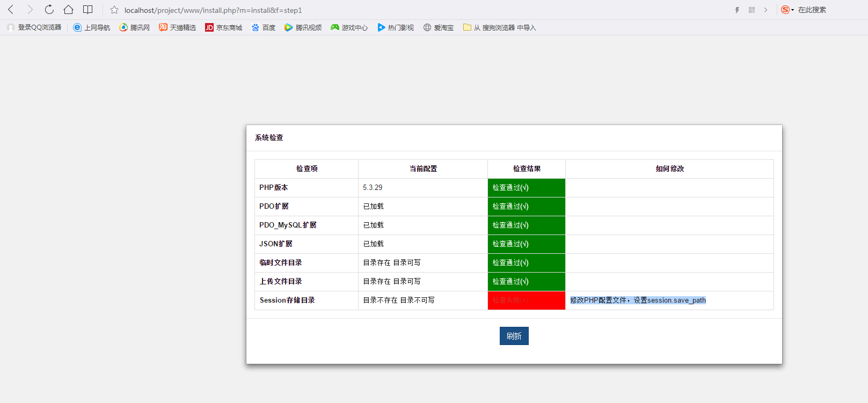This screenshot has width=868, height=403.
Task: Open Sogou search engine dropdown
Action: [787, 10]
